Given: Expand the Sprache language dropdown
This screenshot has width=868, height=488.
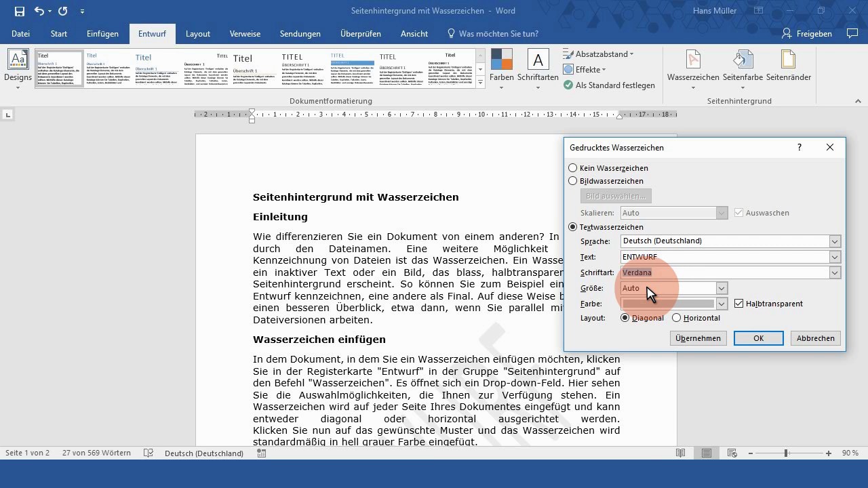Looking at the screenshot, I should tap(835, 241).
